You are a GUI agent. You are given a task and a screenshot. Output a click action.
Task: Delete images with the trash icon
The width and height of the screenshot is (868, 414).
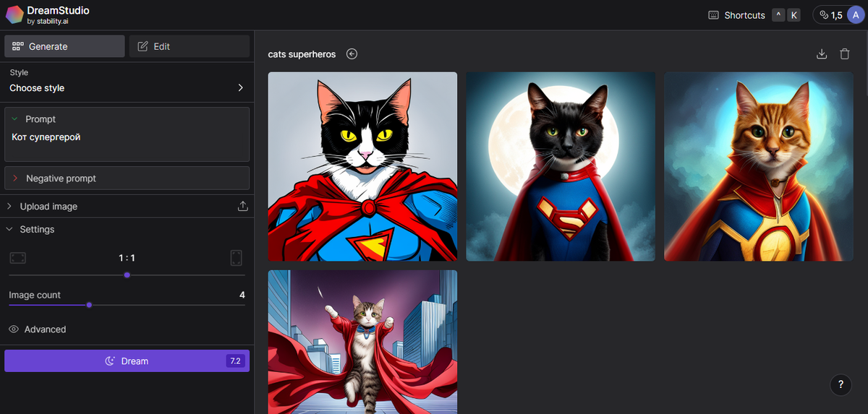click(844, 54)
